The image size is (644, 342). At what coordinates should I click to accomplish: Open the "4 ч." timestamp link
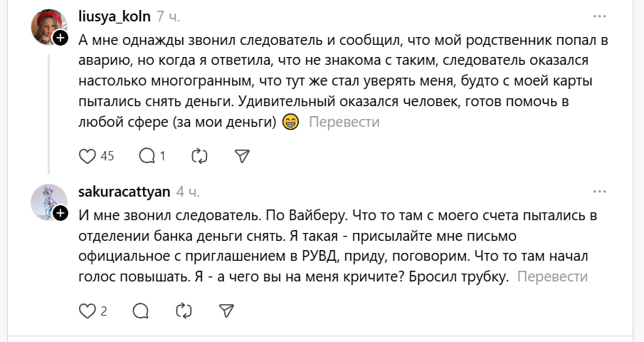click(x=188, y=191)
